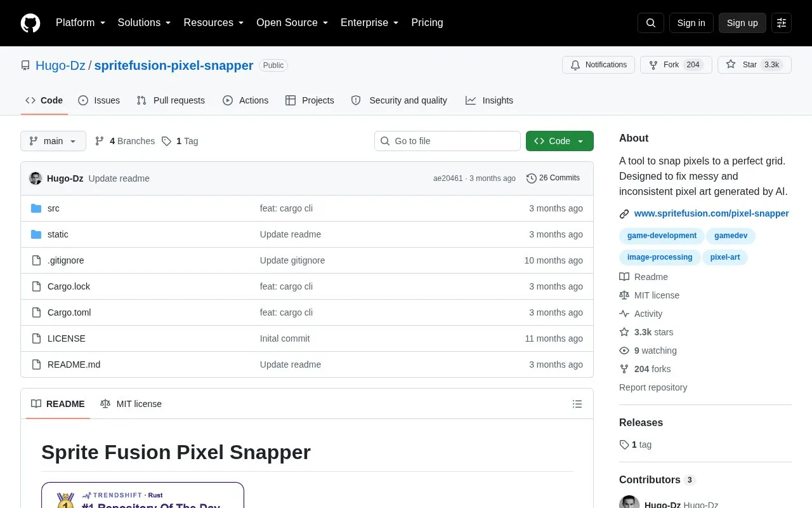This screenshot has height=508, width=812.
Task: Open the search magnifier button
Action: pos(651,23)
